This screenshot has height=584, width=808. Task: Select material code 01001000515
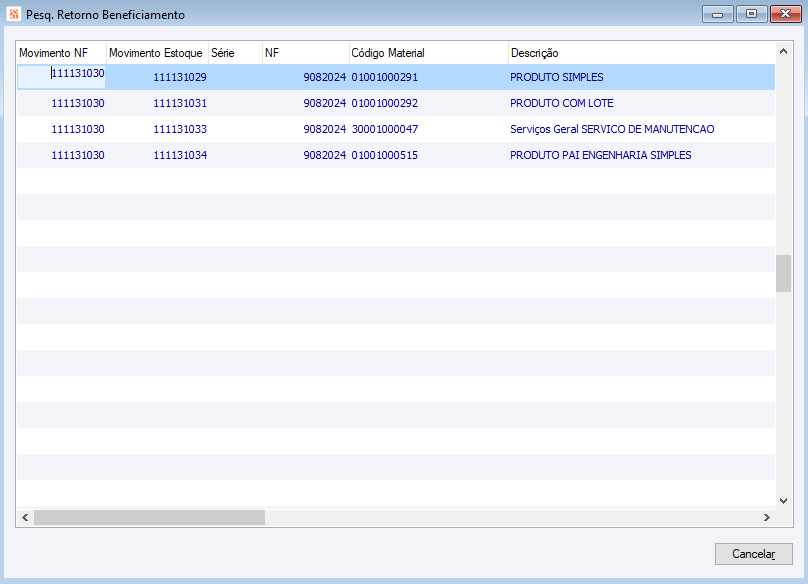[x=384, y=155]
